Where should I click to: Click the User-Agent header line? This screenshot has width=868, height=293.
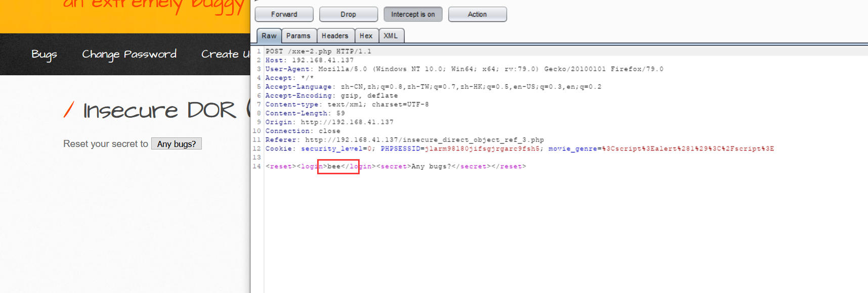(464, 69)
